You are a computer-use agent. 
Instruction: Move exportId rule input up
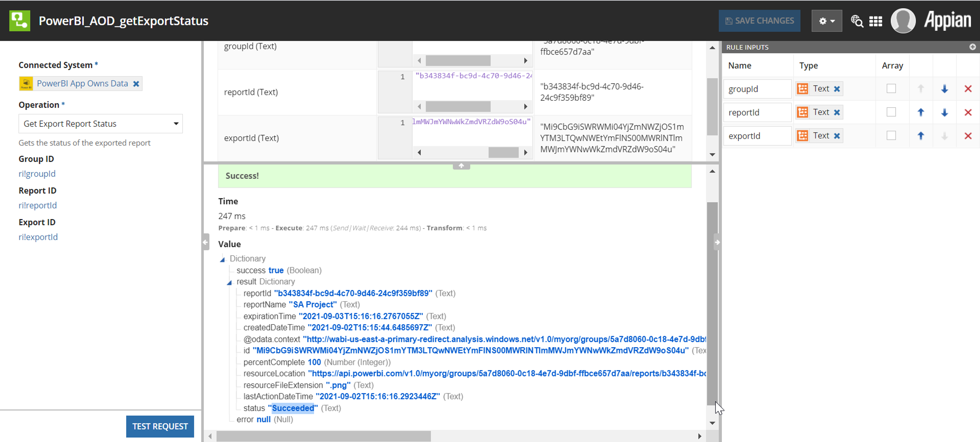point(921,136)
